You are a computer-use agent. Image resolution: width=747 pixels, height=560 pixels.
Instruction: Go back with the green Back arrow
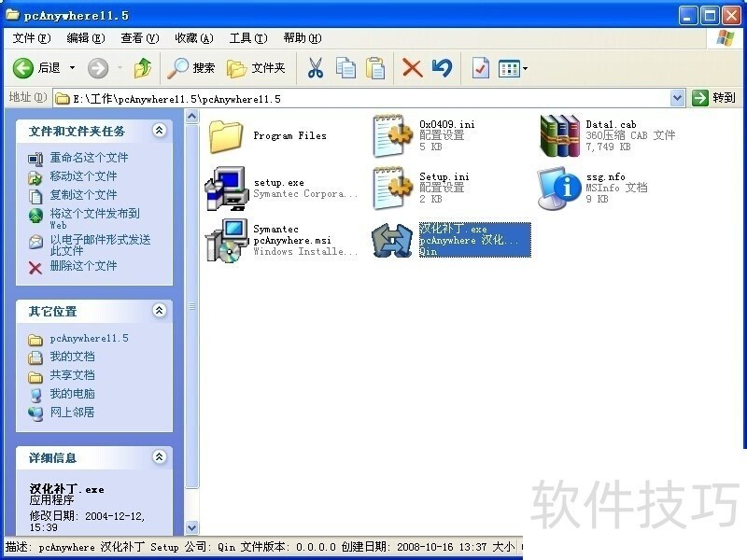click(22, 68)
